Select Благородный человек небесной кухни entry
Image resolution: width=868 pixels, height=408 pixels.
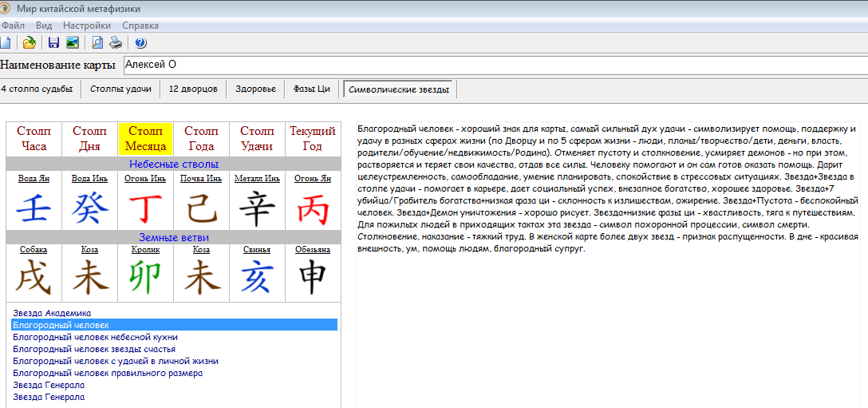[x=95, y=337]
